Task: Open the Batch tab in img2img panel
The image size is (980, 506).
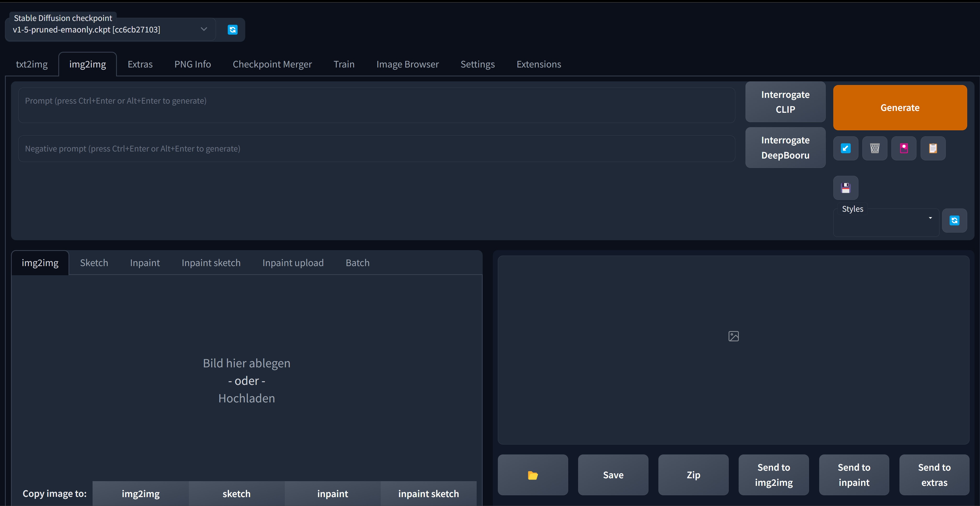Action: (357, 262)
